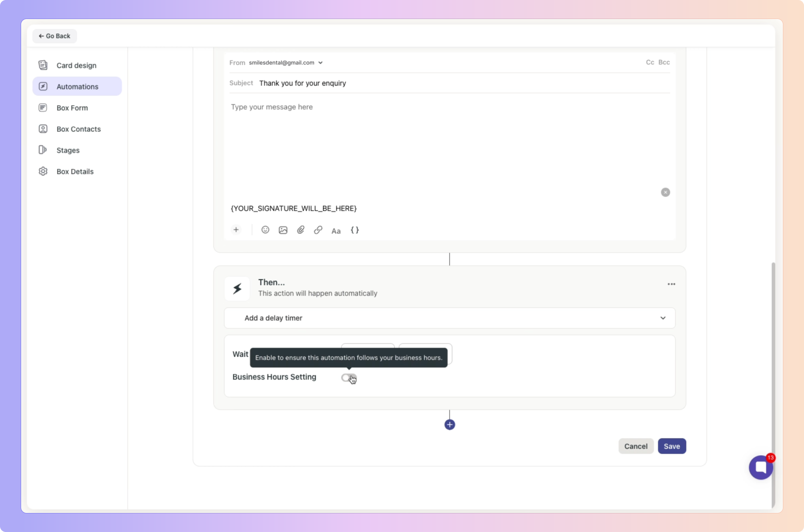Click the 'Business Hours Setting' label
Image resolution: width=804 pixels, height=532 pixels.
click(x=274, y=377)
